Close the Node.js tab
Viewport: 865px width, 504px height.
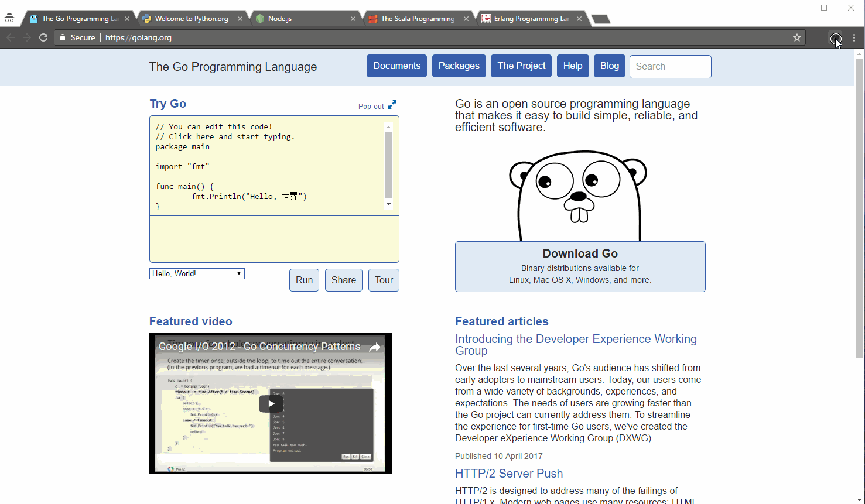(353, 19)
